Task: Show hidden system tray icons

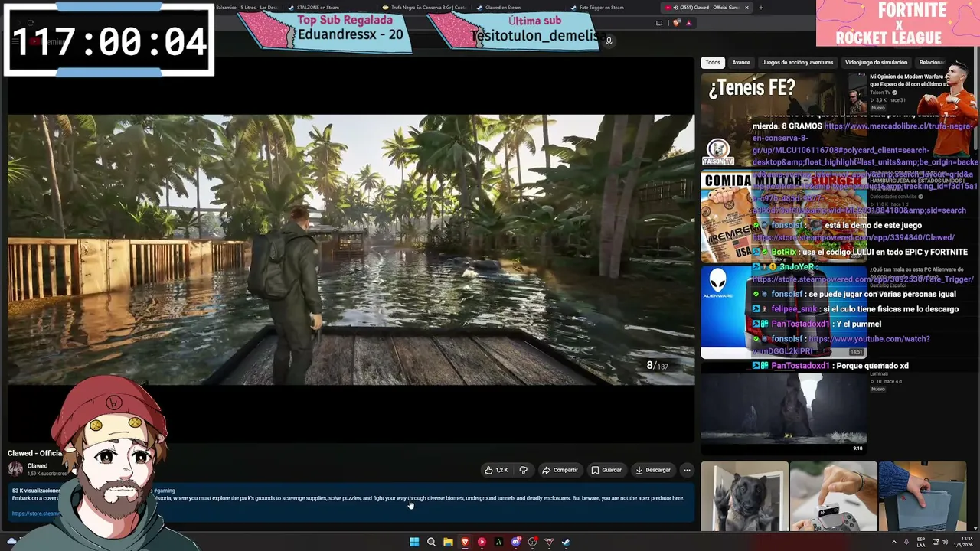Action: [893, 542]
